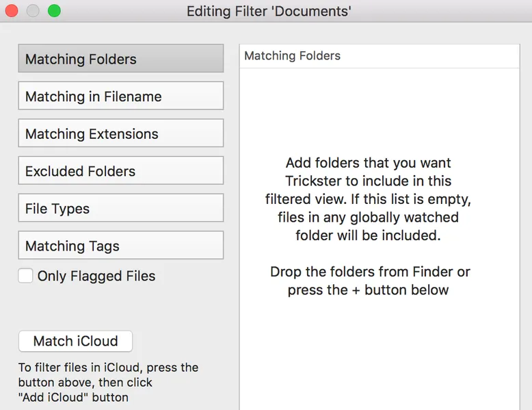Image resolution: width=532 pixels, height=410 pixels.
Task: Open the Matching in Filename section
Action: (121, 95)
